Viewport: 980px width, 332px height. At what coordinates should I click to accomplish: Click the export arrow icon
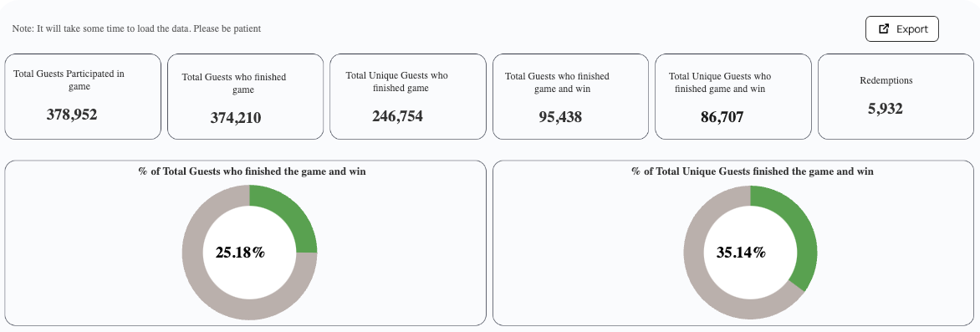tap(884, 28)
